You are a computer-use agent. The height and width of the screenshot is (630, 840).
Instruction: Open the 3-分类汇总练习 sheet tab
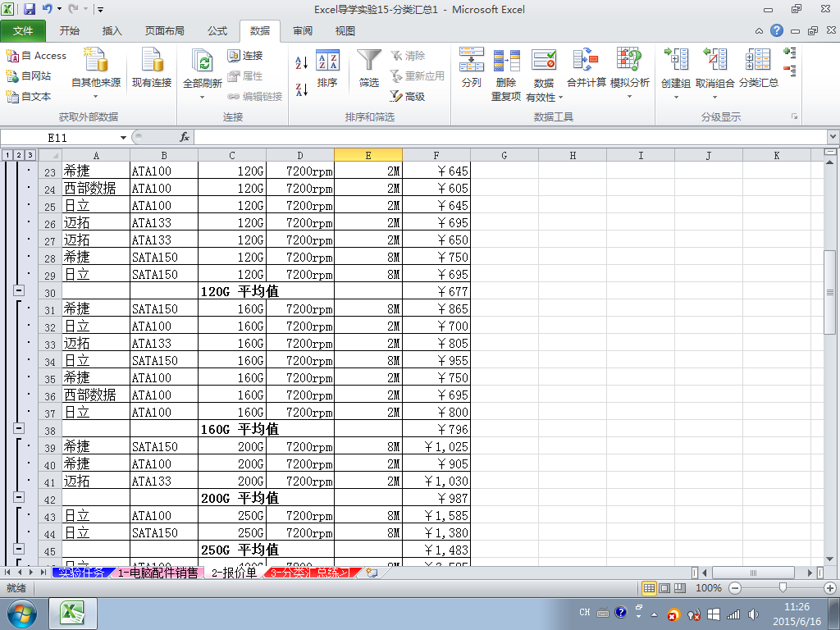point(309,573)
